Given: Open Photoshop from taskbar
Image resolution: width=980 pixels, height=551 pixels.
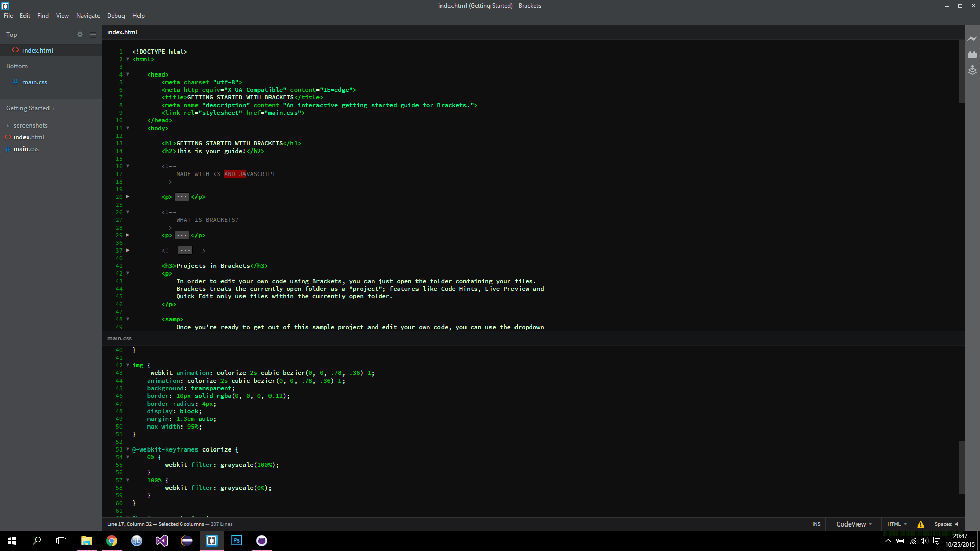Looking at the screenshot, I should 237,541.
